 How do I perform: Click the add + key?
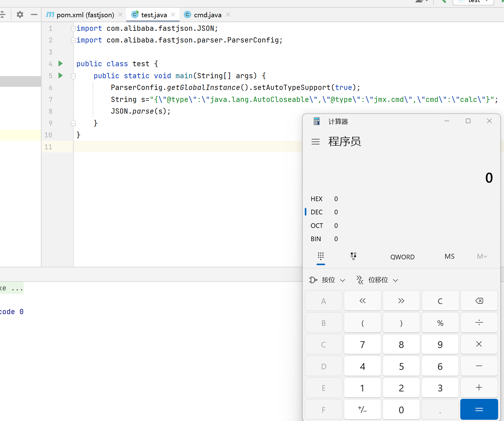479,388
